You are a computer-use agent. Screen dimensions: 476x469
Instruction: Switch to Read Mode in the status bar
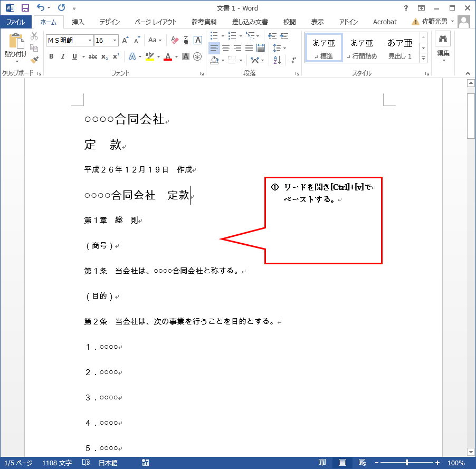point(322,463)
